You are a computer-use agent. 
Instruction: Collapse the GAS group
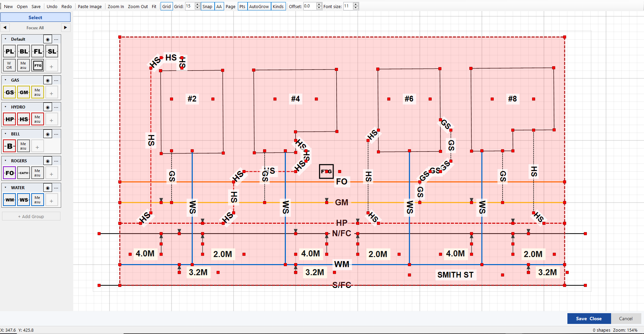[6, 80]
